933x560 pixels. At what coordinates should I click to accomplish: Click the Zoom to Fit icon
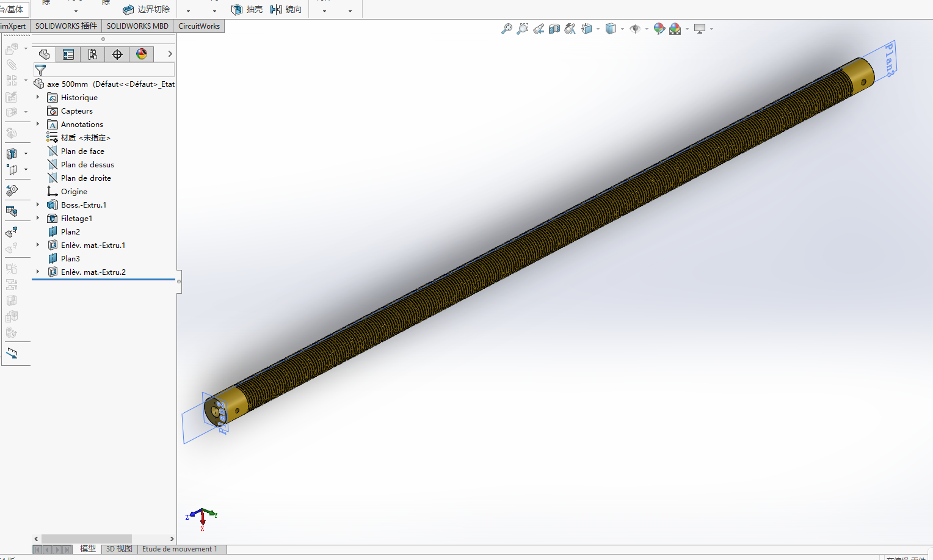point(507,29)
